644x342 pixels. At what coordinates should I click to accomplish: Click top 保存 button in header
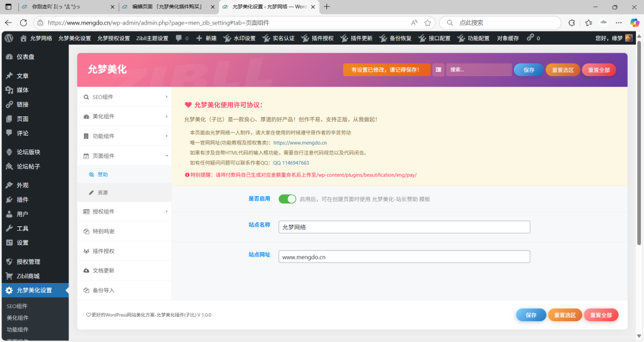click(x=528, y=70)
